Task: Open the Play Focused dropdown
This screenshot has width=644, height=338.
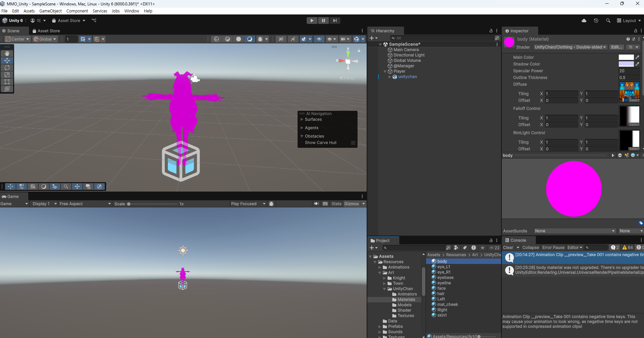Action: click(x=248, y=204)
